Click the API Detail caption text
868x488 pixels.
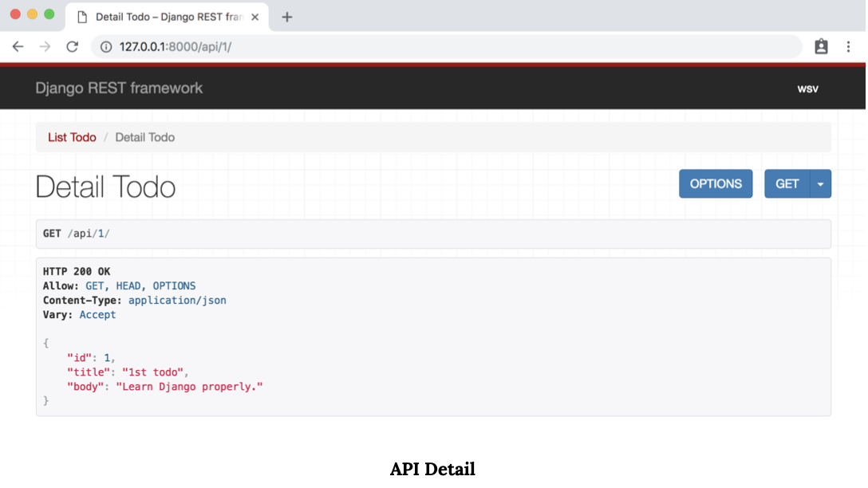[x=432, y=469]
